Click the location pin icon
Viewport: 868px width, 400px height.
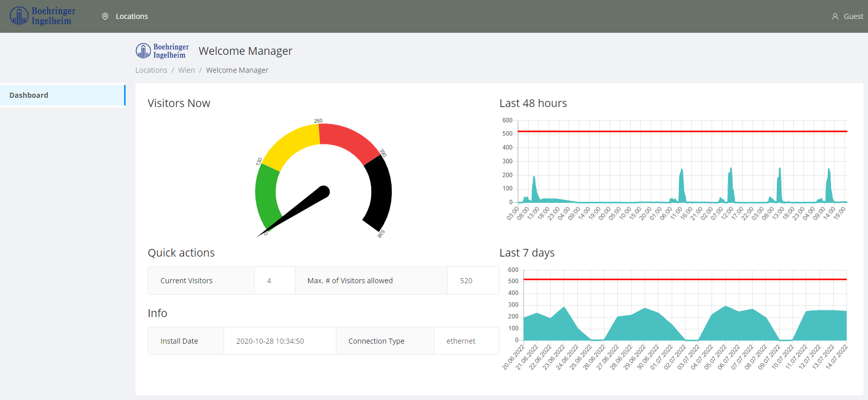pyautogui.click(x=105, y=16)
